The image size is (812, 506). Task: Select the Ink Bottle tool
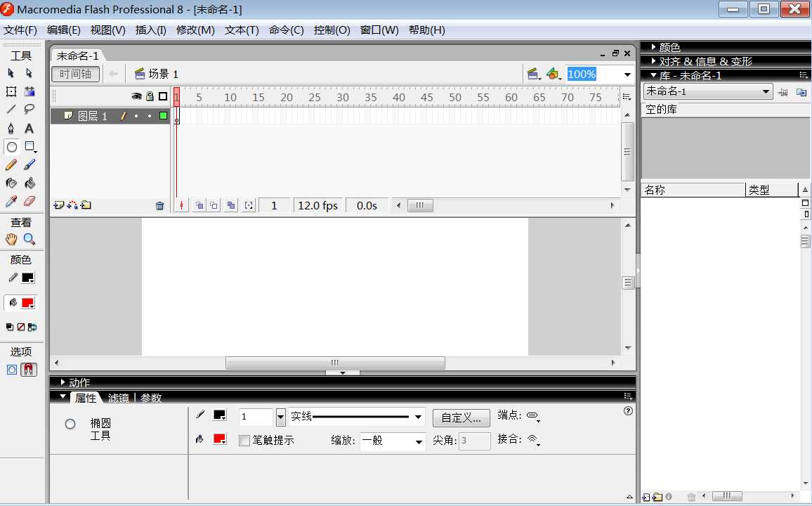tap(11, 183)
